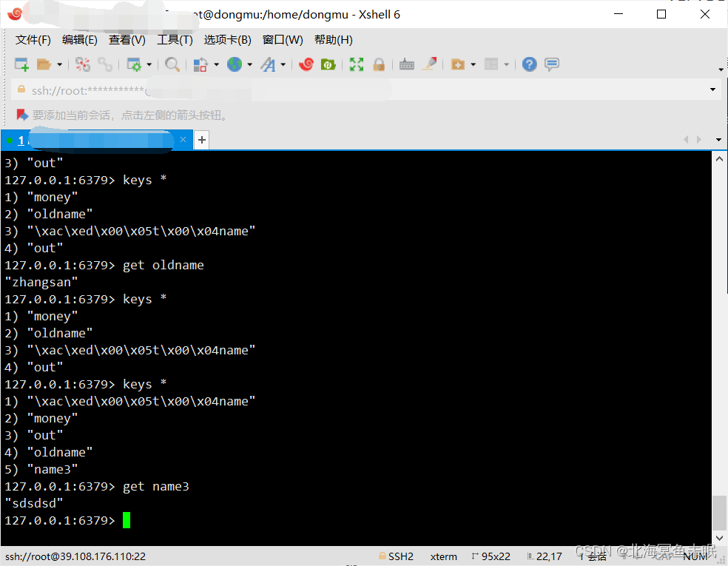Open the tab list dropdown arrow

pyautogui.click(x=718, y=140)
